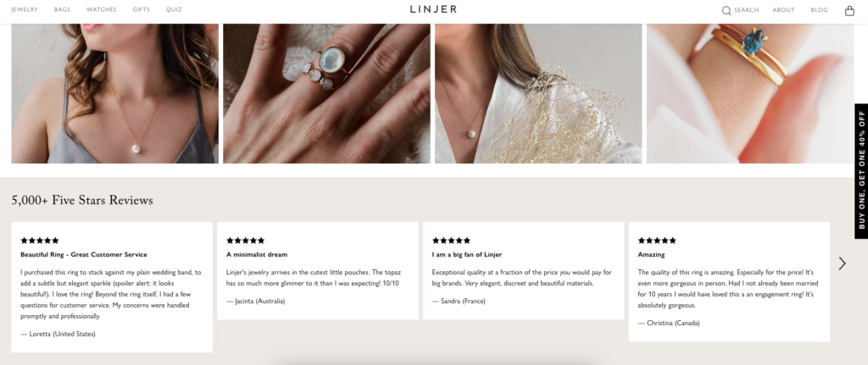The width and height of the screenshot is (868, 365).
Task: Select the "A minimalist dream" review card
Action: [318, 271]
